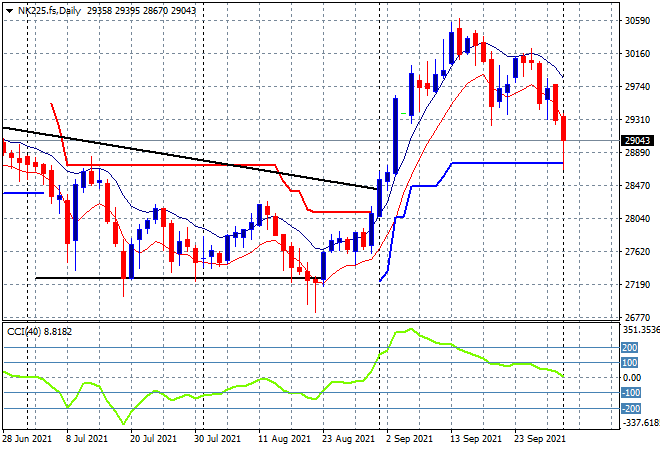
Task: Select the 28470 price axis label
Action: (x=637, y=186)
